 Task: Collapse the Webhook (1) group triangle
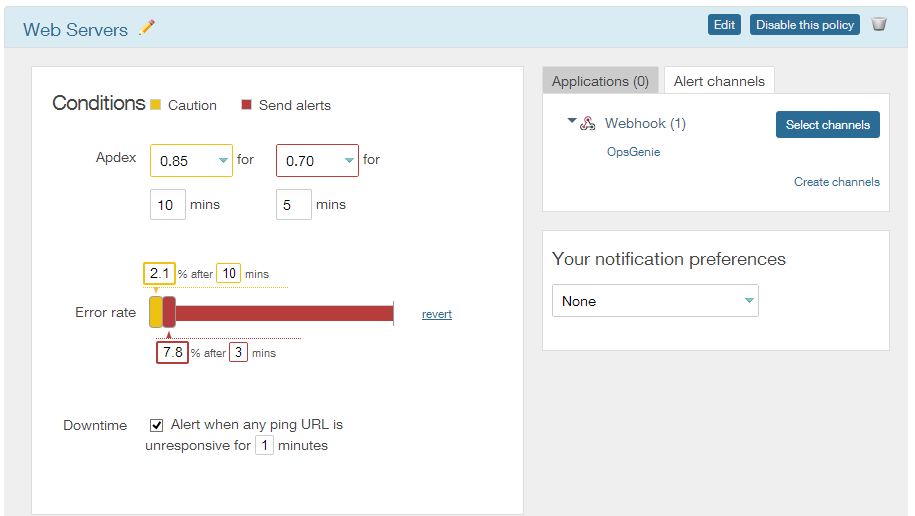(572, 121)
